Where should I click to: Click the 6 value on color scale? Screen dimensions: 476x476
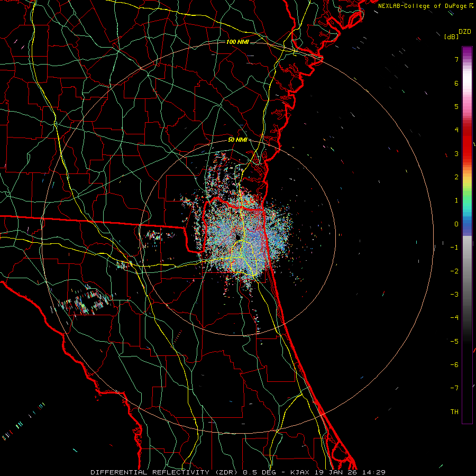tap(456, 83)
